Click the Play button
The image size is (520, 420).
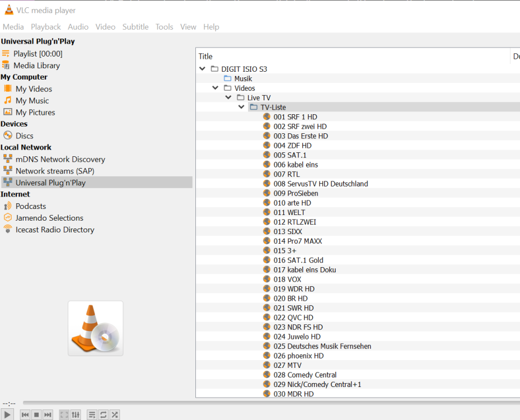(7, 414)
